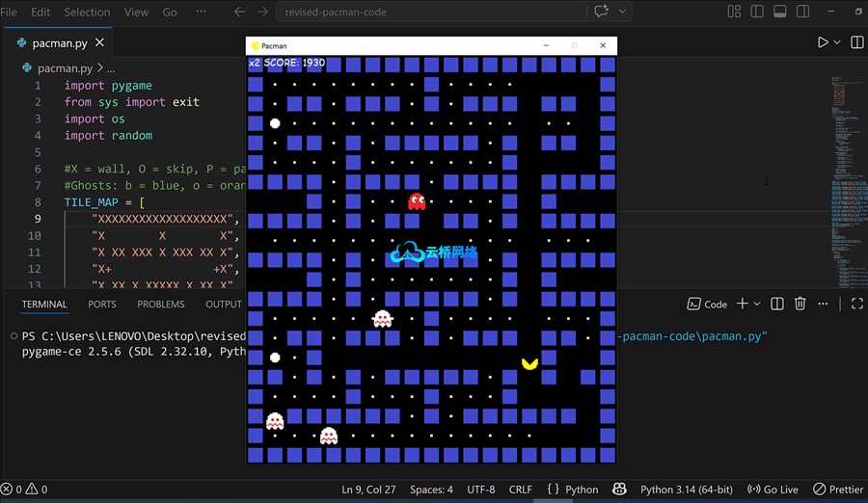The height and width of the screenshot is (503, 868).
Task: Expand the breadcrumb ellipsis after pacman.py
Action: point(111,68)
